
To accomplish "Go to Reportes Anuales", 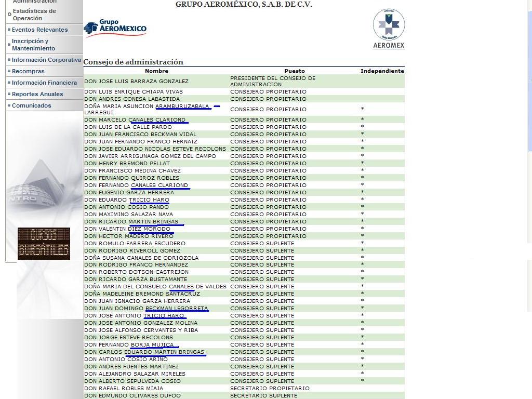I will pos(37,94).
